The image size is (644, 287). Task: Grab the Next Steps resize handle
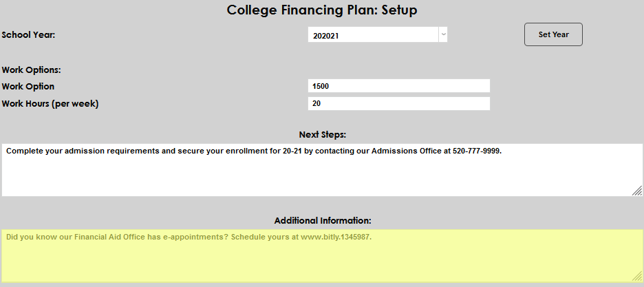(x=637, y=191)
